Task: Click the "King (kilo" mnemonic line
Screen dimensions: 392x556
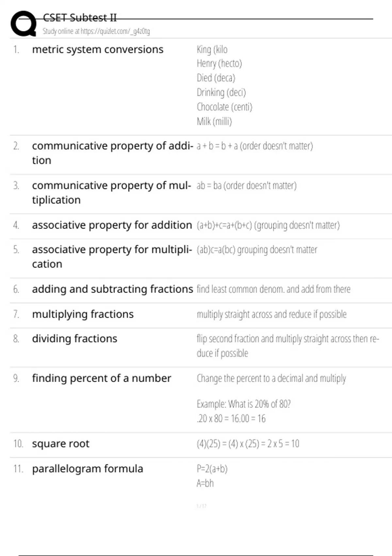Action: coord(212,49)
